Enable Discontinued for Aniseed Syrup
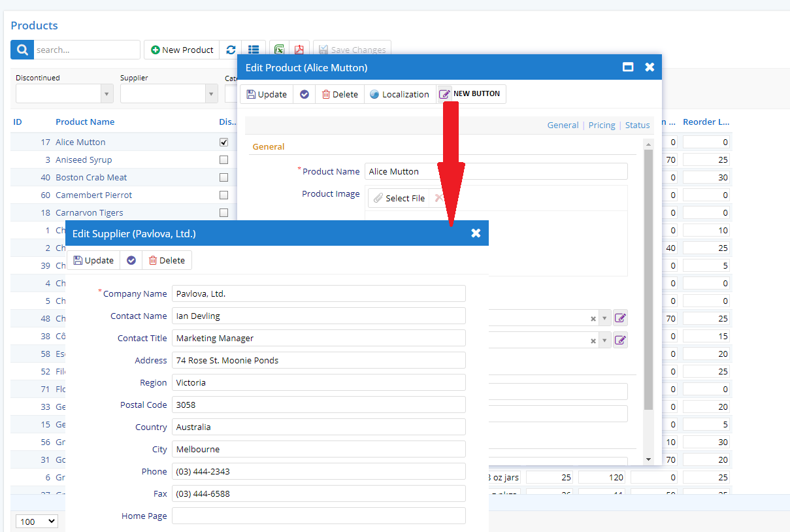This screenshot has width=790, height=532. coord(223,159)
